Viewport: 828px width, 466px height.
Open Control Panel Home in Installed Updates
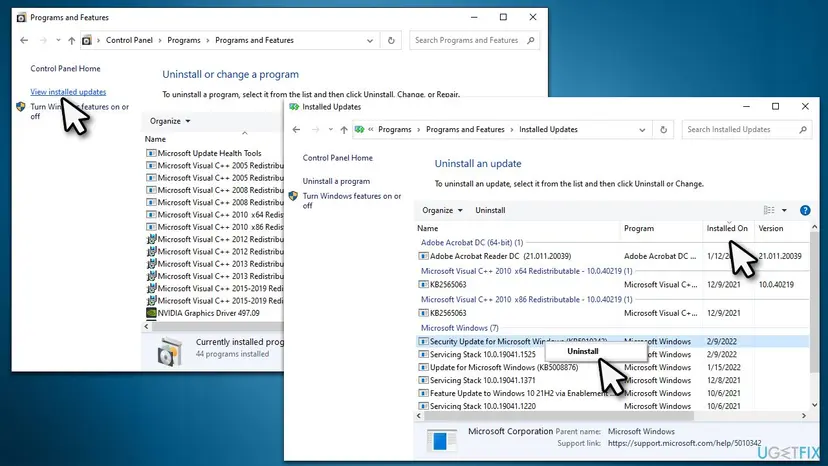coord(337,157)
